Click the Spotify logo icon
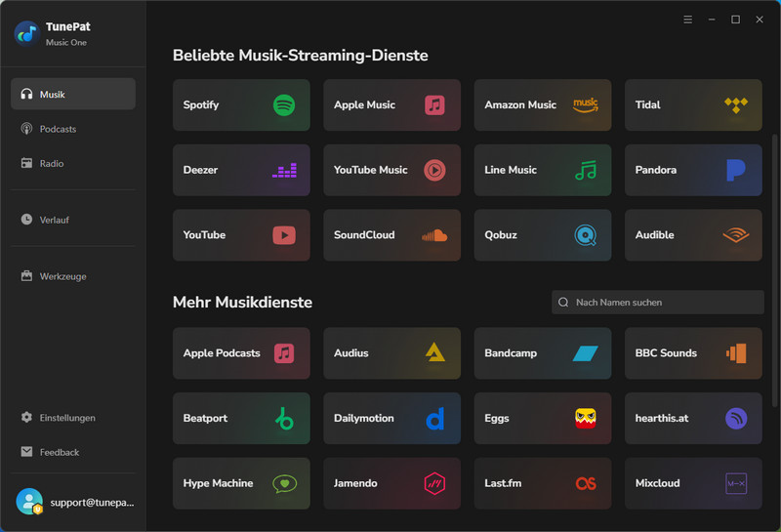 tap(284, 105)
